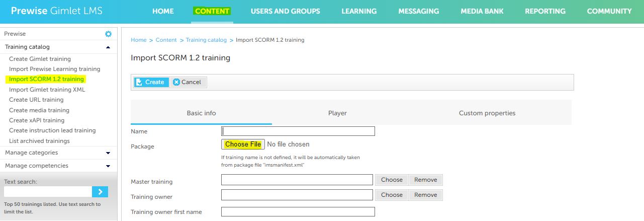Click the search arrow button
The image size is (644, 221).
coord(100,191)
